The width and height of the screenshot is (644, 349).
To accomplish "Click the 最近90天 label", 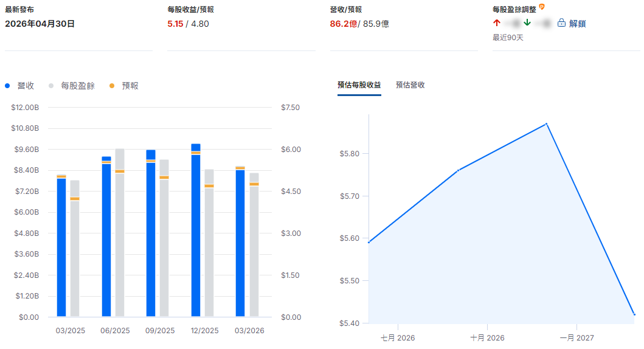I will 508,38.
